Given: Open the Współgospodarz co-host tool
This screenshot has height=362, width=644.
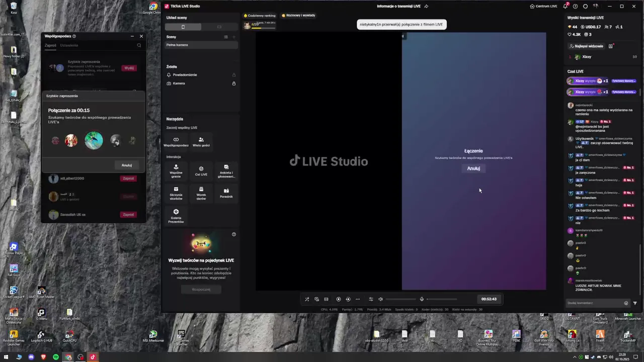Looking at the screenshot, I should point(176,141).
